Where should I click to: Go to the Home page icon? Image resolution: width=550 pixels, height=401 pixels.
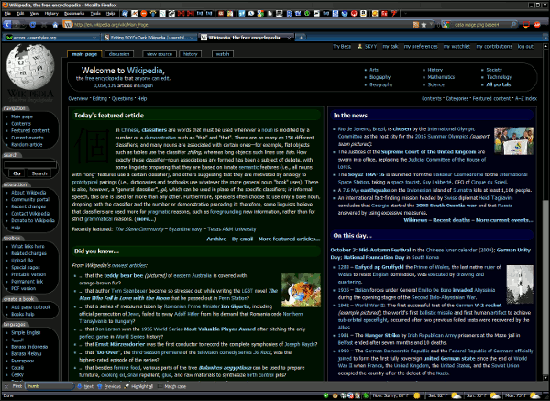click(x=55, y=25)
